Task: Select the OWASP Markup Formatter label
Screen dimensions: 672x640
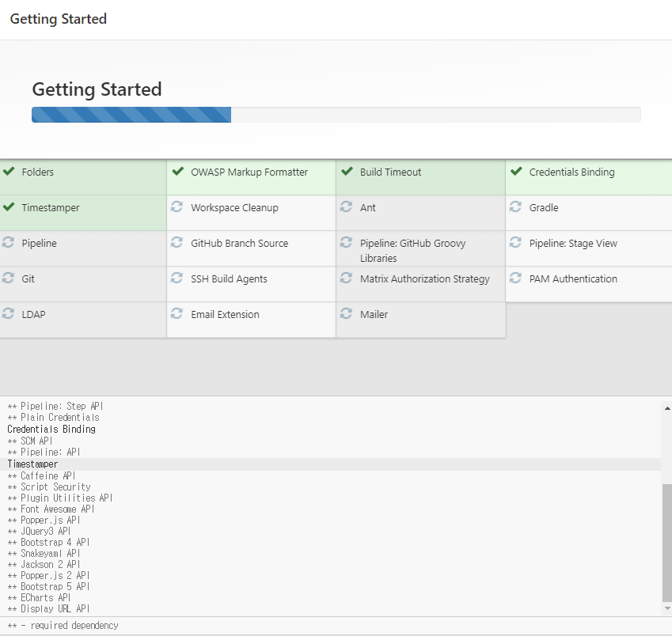Action: [x=249, y=172]
